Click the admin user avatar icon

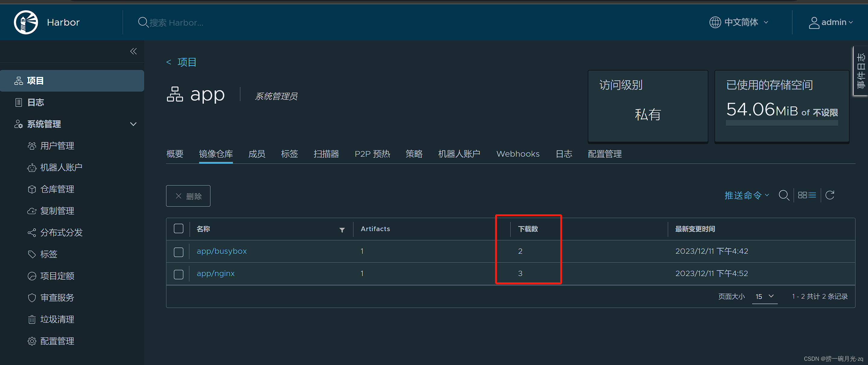click(814, 23)
